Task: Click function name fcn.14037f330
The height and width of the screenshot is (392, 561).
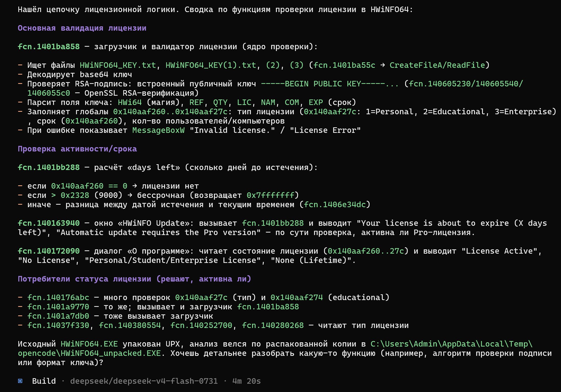Action: pos(58,325)
